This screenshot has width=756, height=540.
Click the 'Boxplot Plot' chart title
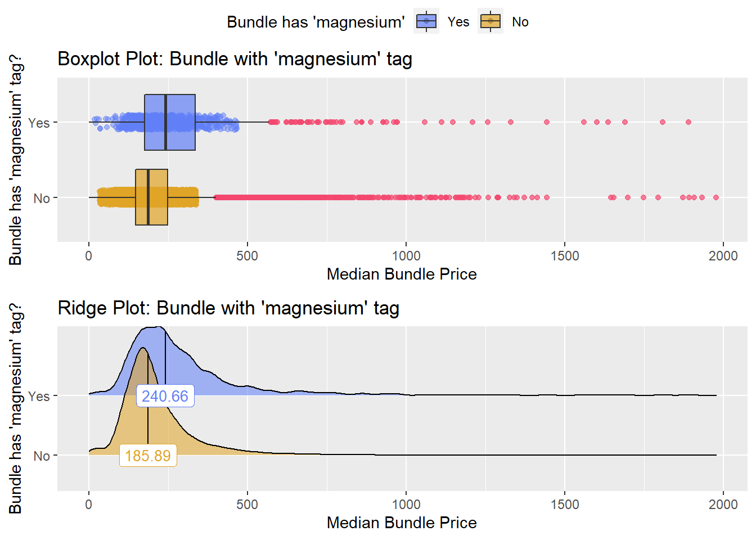[235, 59]
